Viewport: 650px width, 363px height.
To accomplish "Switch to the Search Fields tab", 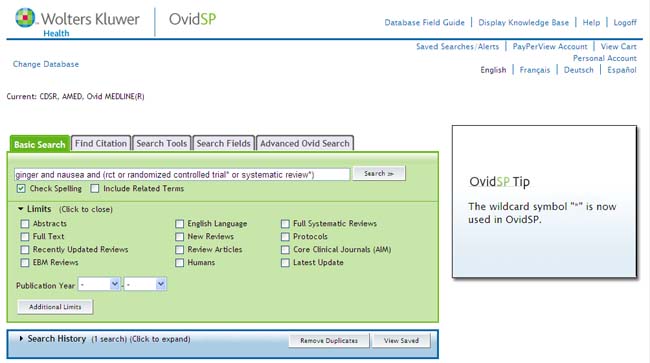I will tap(223, 143).
